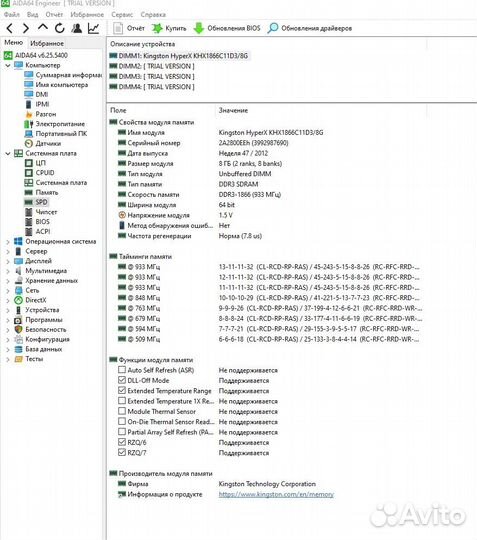Open the Сервис menu

pyautogui.click(x=122, y=14)
